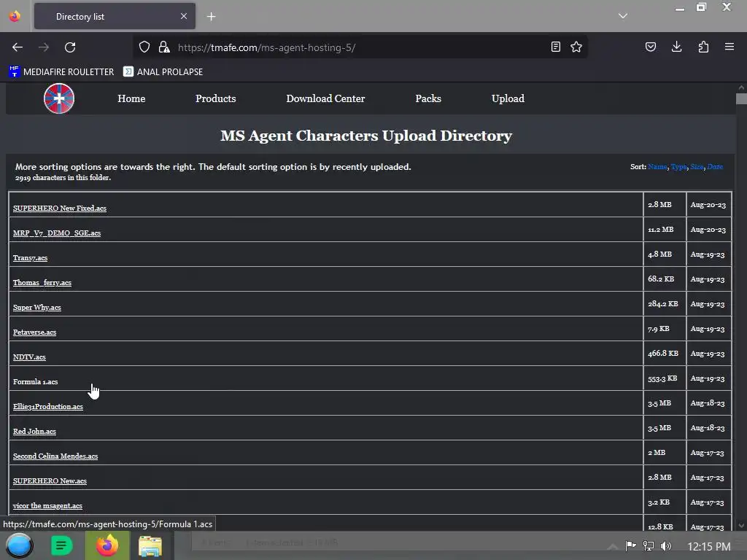Open Packs in site navigation

tap(427, 98)
